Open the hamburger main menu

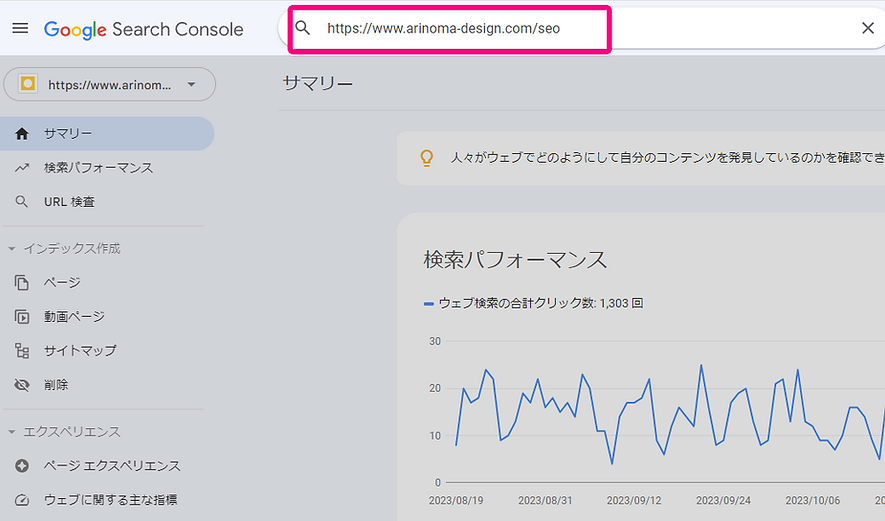coord(20,28)
